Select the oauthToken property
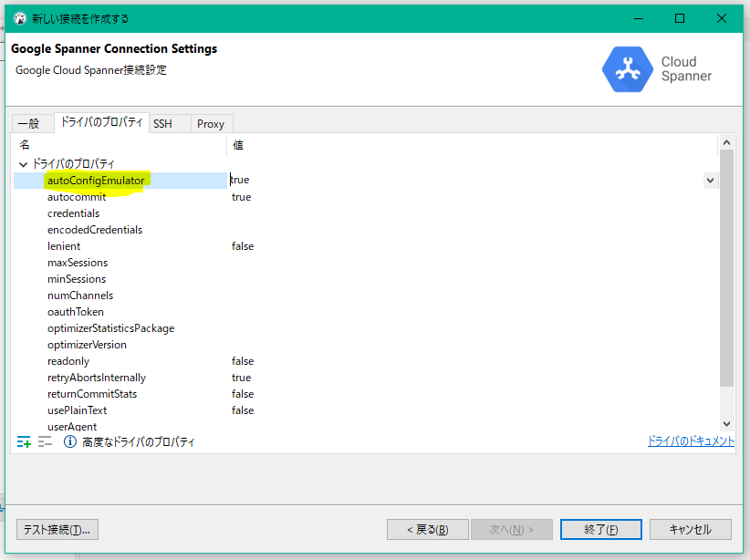The width and height of the screenshot is (750, 560). pyautogui.click(x=76, y=312)
